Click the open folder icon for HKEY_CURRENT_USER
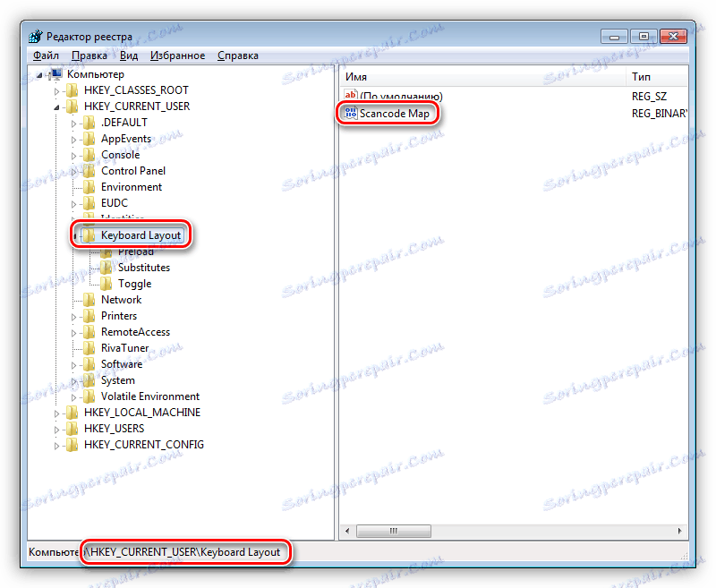Viewport: 716px width, 588px height. pyautogui.click(x=73, y=106)
